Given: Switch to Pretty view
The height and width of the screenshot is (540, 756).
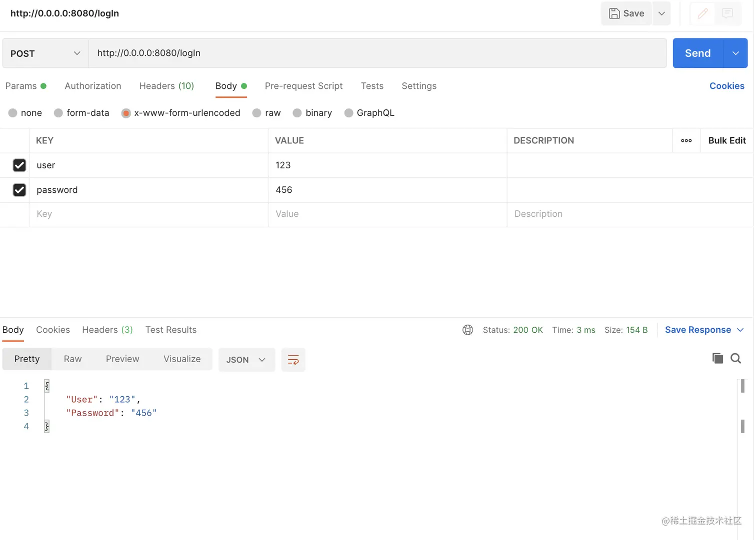Looking at the screenshot, I should coord(27,359).
